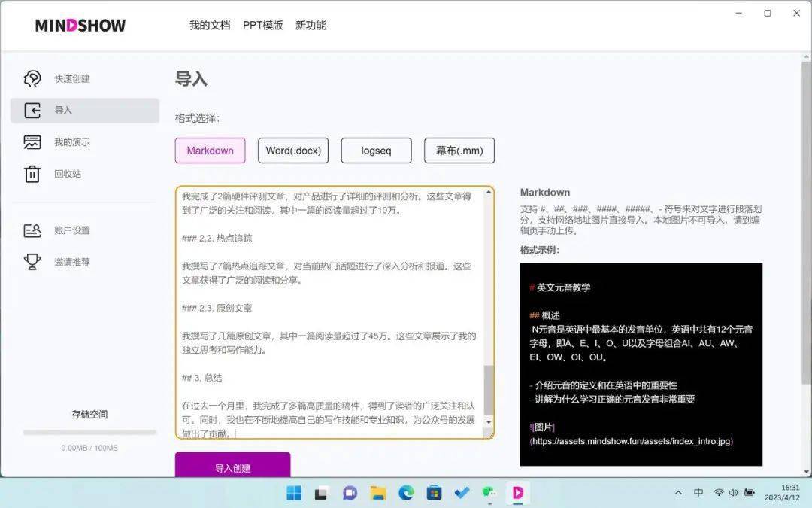Launch Microsoft Edge from the taskbar
This screenshot has width=812, height=508.
[x=406, y=493]
